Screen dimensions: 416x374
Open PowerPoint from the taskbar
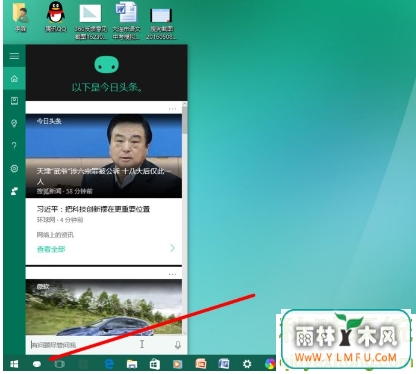[x=200, y=364]
